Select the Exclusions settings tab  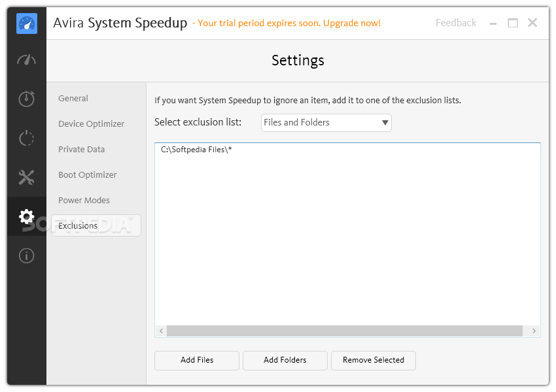coord(96,225)
